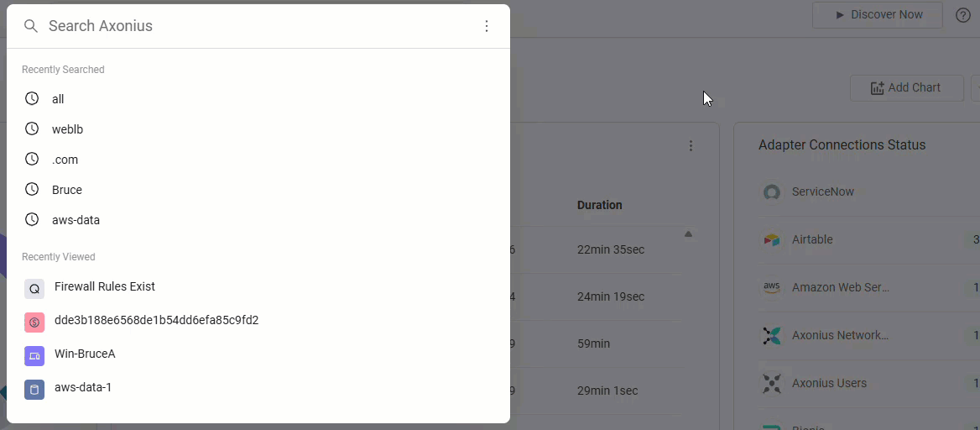Select the 59min duration cell
The height and width of the screenshot is (430, 980).
[594, 343]
